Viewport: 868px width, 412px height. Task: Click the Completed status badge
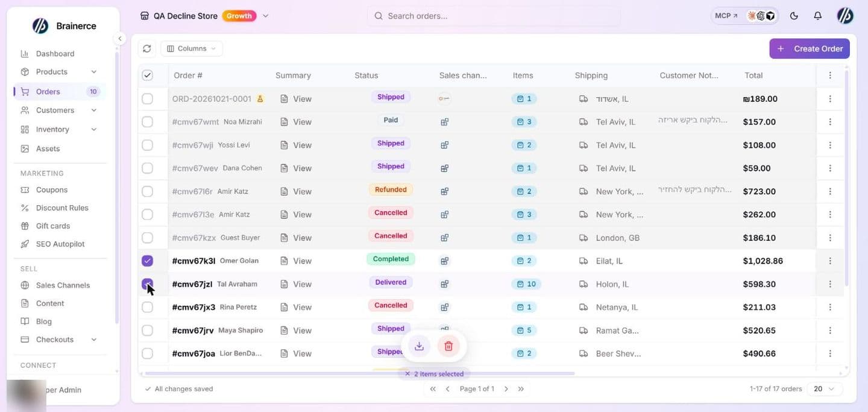391,259
